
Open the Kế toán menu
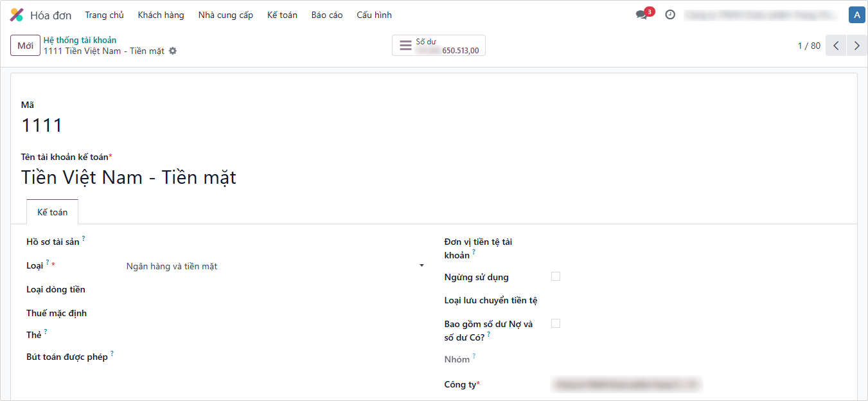pos(282,15)
